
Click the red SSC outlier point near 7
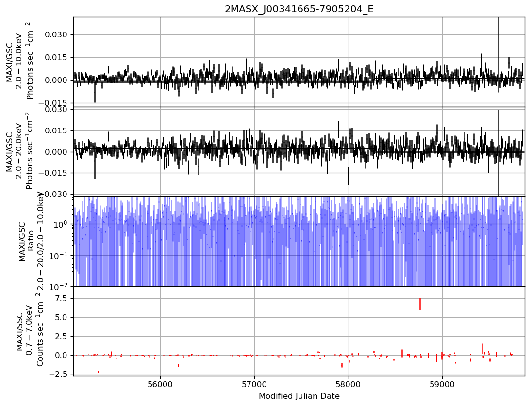click(420, 304)
